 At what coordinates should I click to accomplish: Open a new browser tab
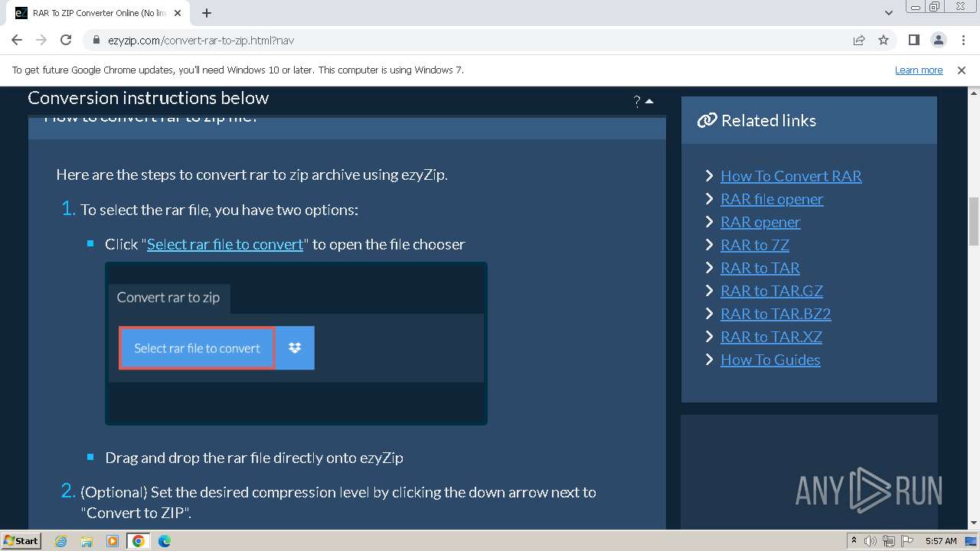tap(207, 13)
